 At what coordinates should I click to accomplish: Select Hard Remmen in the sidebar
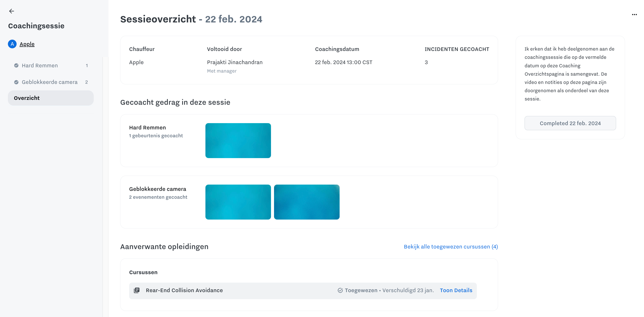(x=40, y=66)
